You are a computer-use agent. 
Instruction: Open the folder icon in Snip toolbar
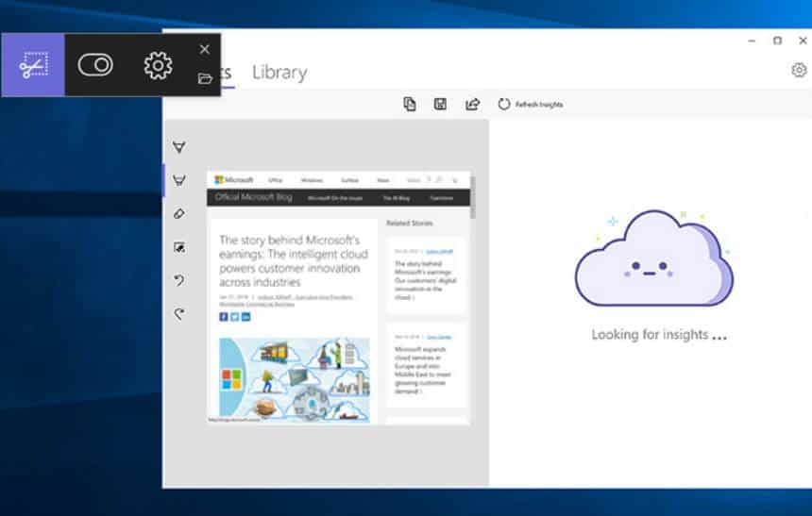tap(205, 78)
